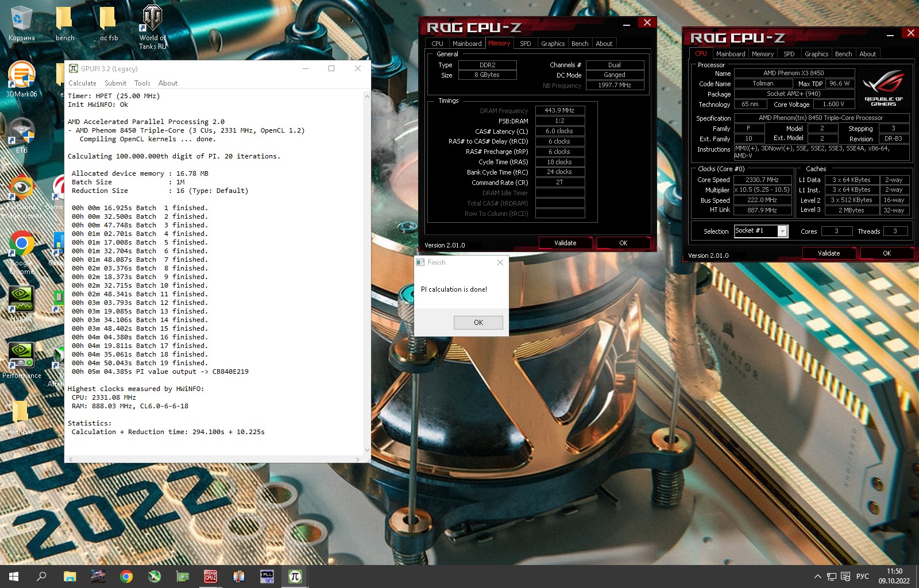Screen dimensions: 919x588
Task: Launch the ET6 desktop shortcut
Action: 21,135
